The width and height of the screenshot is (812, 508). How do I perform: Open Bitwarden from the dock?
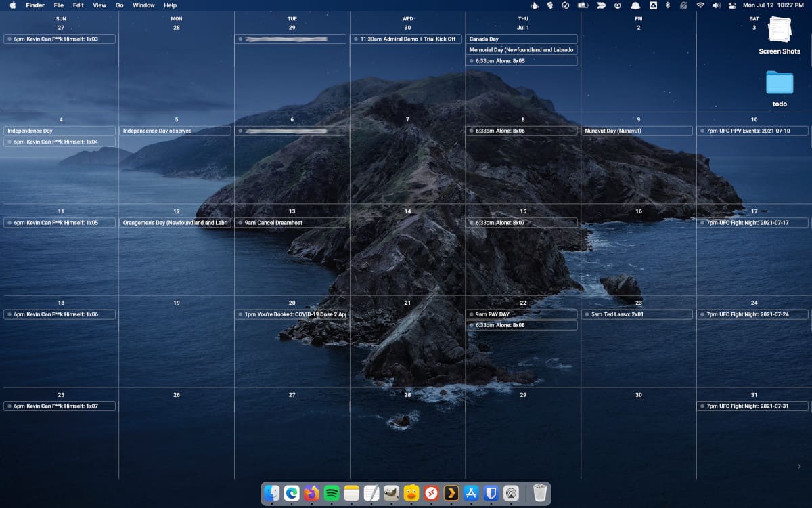click(x=491, y=494)
